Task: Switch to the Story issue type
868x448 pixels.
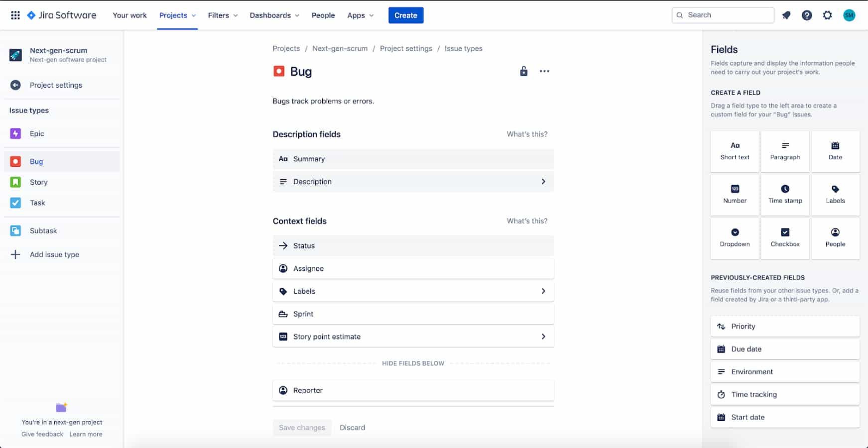Action: pyautogui.click(x=38, y=182)
